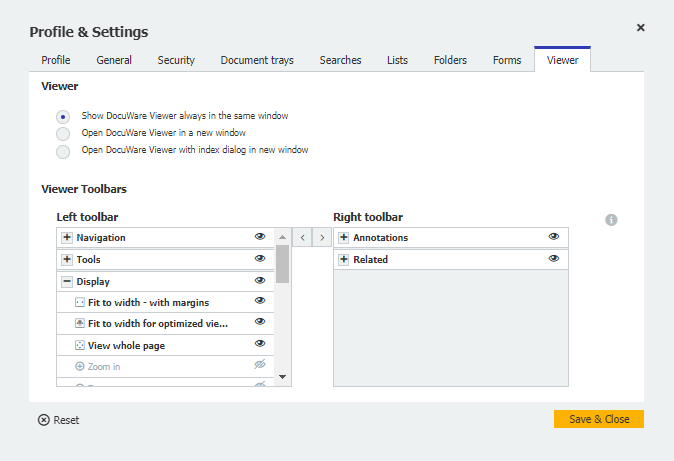Image resolution: width=674 pixels, height=461 pixels.
Task: Click the Fit to width for optimized view icon
Action: (x=80, y=324)
